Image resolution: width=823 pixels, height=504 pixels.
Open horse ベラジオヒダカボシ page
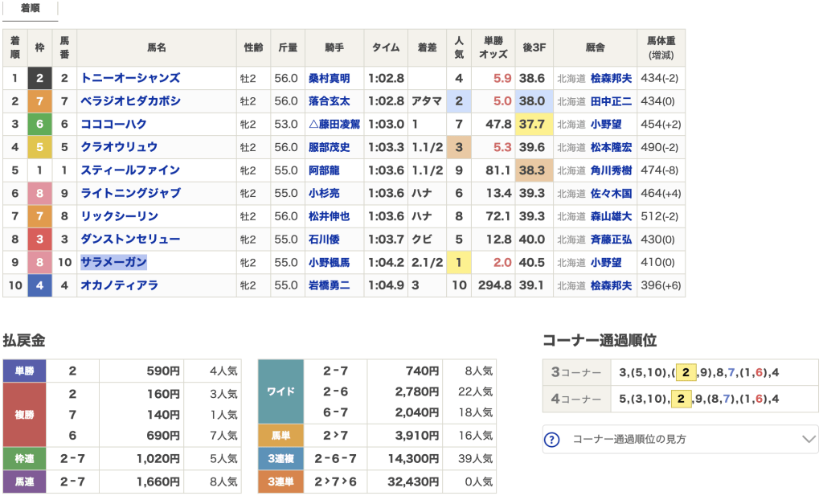pos(130,101)
